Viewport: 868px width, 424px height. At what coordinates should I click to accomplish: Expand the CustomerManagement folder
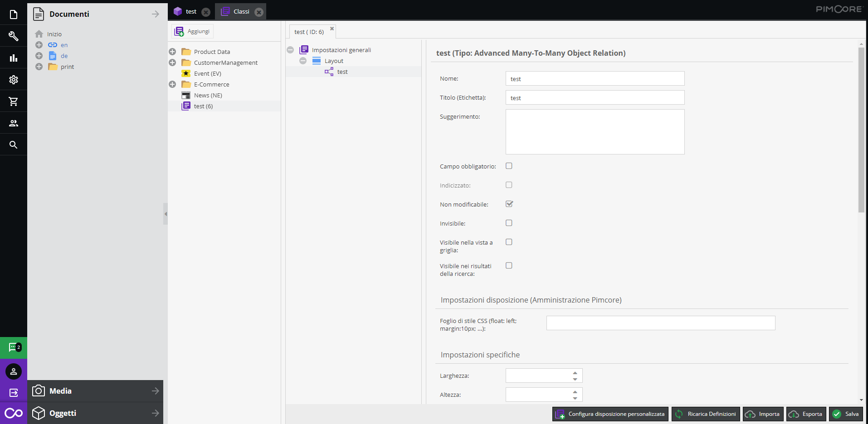pyautogui.click(x=172, y=63)
